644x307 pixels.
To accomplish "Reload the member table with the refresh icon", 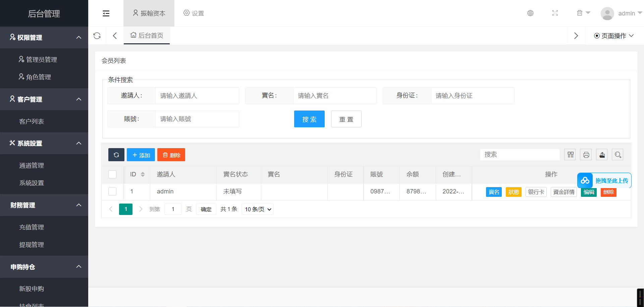I will (116, 155).
